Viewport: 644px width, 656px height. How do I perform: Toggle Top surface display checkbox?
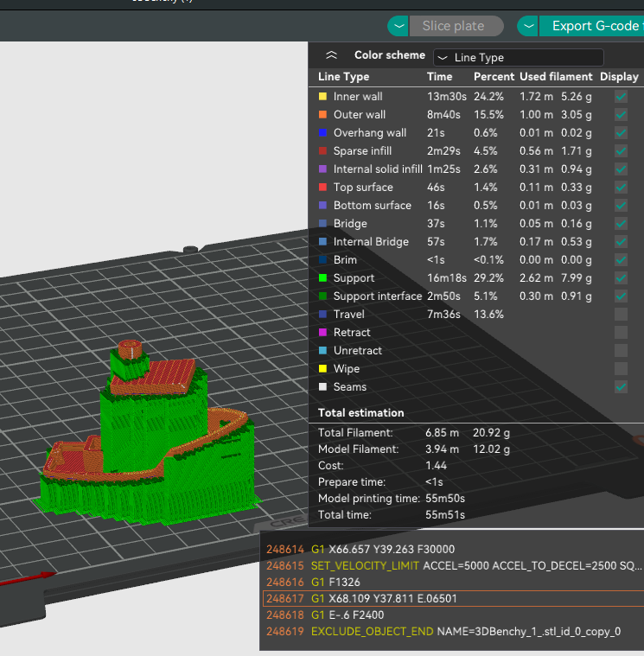[x=621, y=188]
